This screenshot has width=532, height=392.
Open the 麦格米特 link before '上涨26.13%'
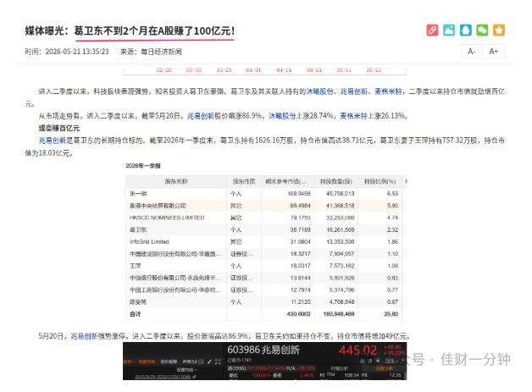click(353, 116)
